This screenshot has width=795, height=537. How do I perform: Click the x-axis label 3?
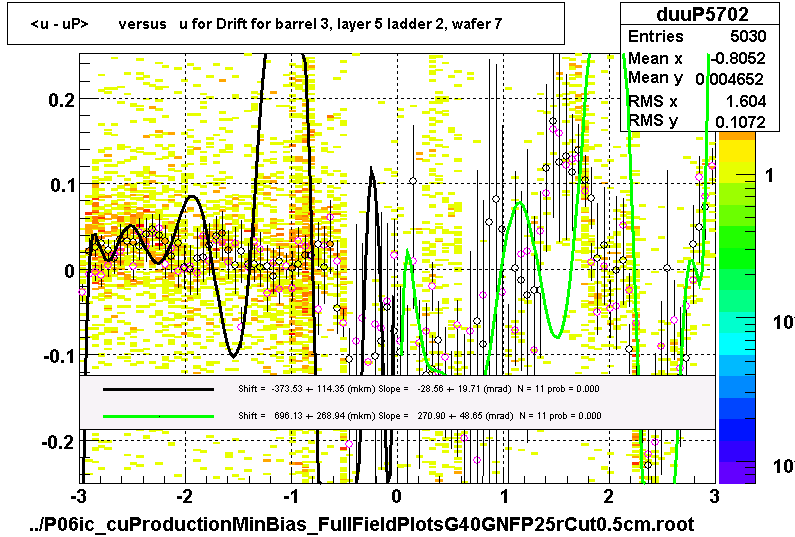tap(714, 497)
